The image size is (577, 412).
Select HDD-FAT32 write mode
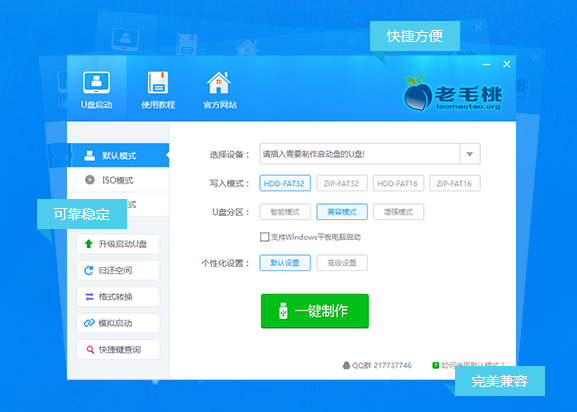tap(285, 183)
